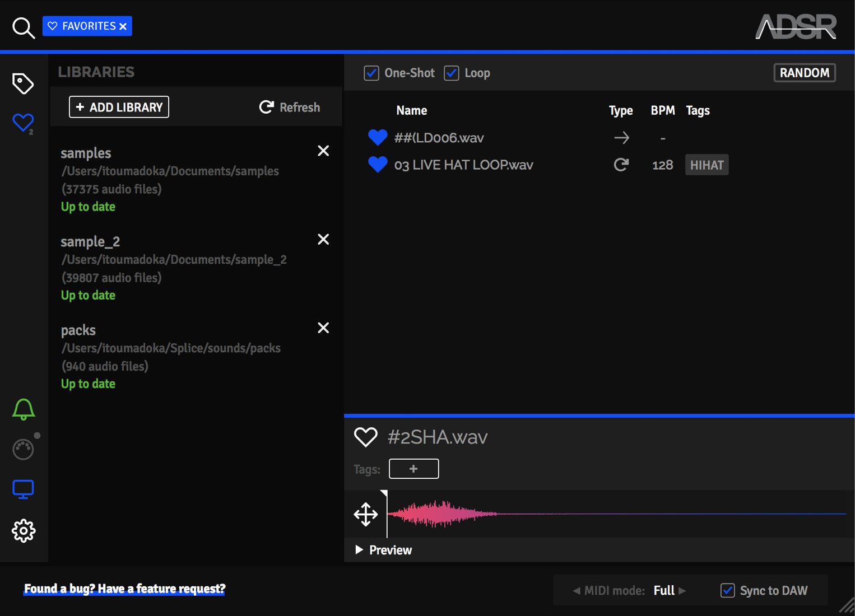The height and width of the screenshot is (616, 855).
Task: Remove the FAVORITES filter chip
Action: (x=123, y=26)
